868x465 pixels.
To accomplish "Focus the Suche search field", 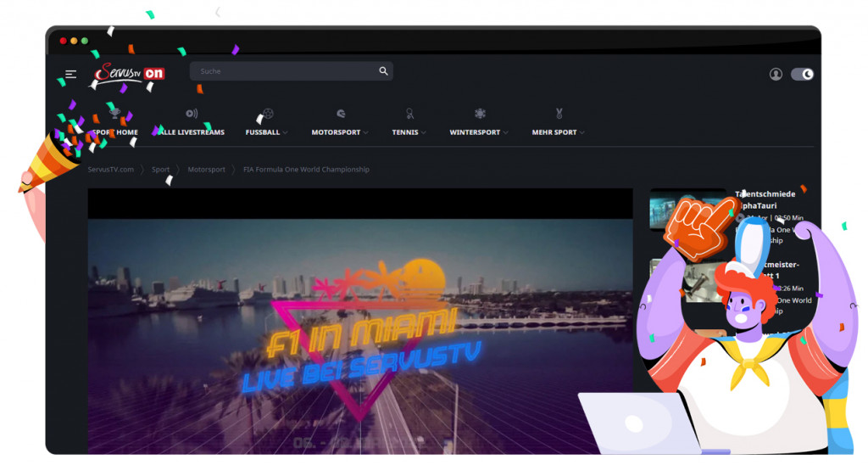I will click(292, 71).
